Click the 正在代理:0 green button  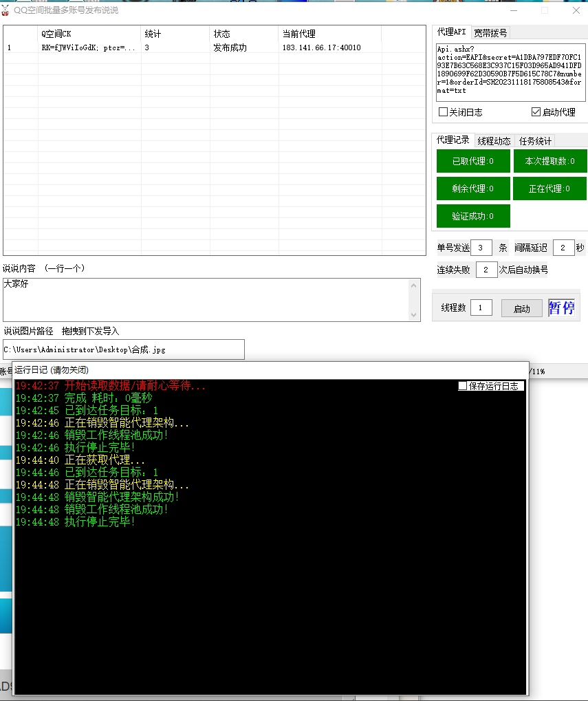click(x=549, y=188)
